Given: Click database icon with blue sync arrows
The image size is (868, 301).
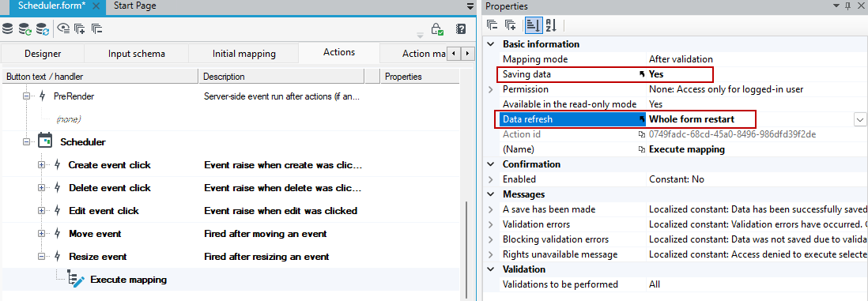Looking at the screenshot, I should 42,28.
